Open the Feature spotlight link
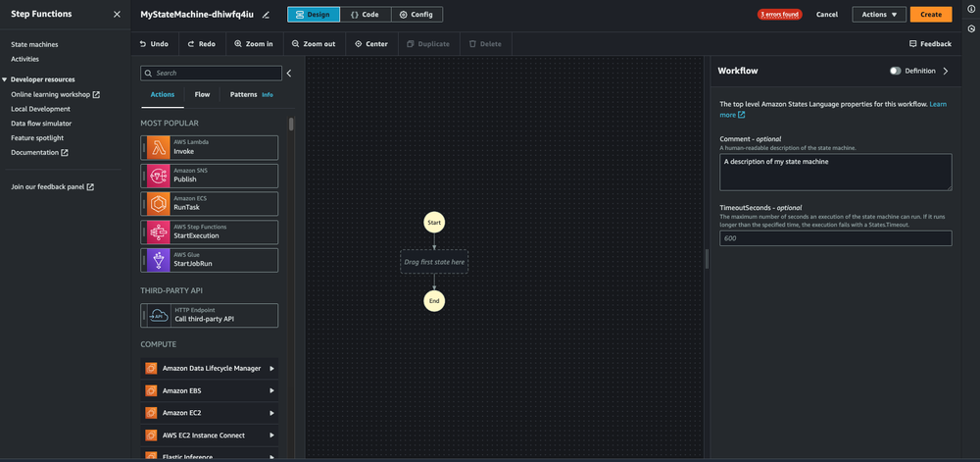This screenshot has width=980, height=462. tap(37, 137)
